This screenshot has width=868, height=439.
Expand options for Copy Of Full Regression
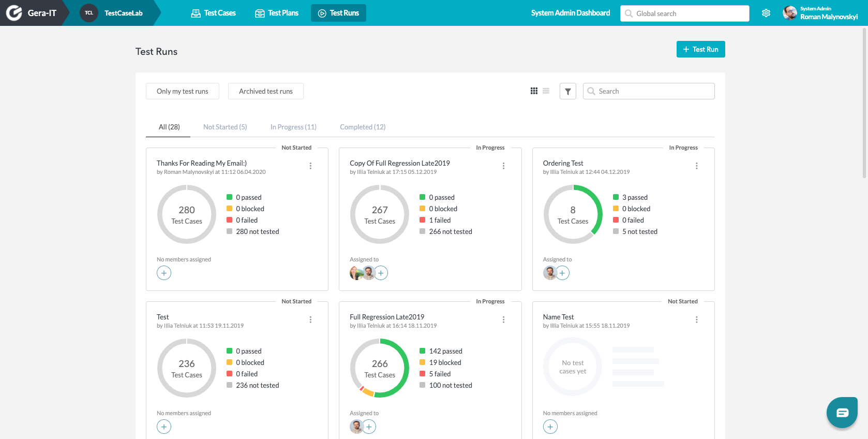tap(503, 166)
